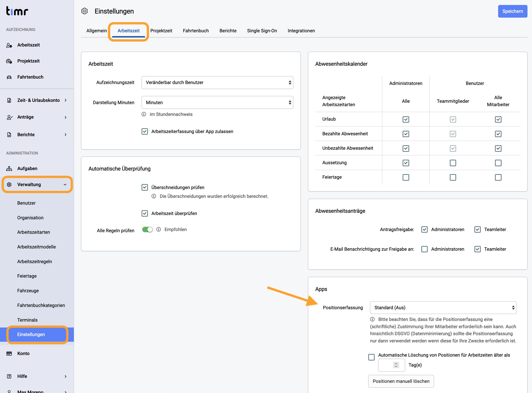
Task: Open Arbeitszeitarten in sidebar
Action: 34,232
